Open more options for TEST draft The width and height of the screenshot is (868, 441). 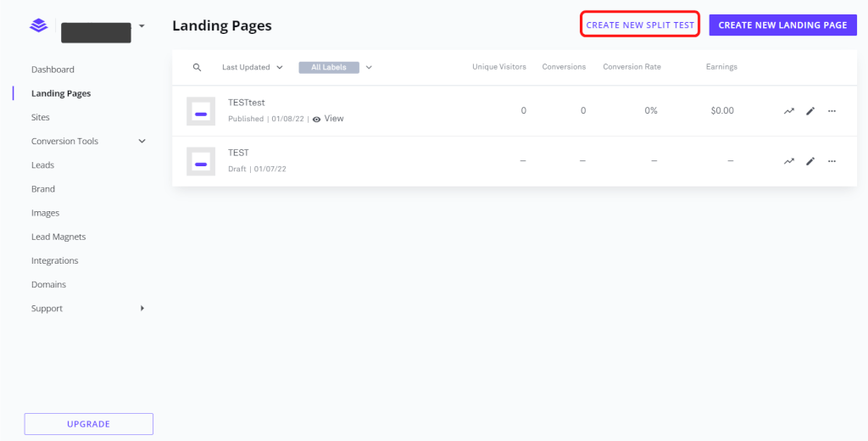[832, 161]
